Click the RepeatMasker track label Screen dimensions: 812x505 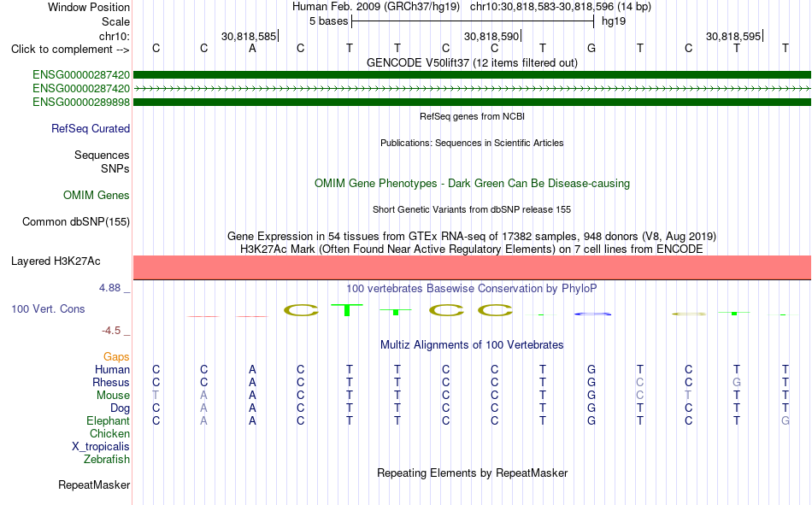(94, 485)
